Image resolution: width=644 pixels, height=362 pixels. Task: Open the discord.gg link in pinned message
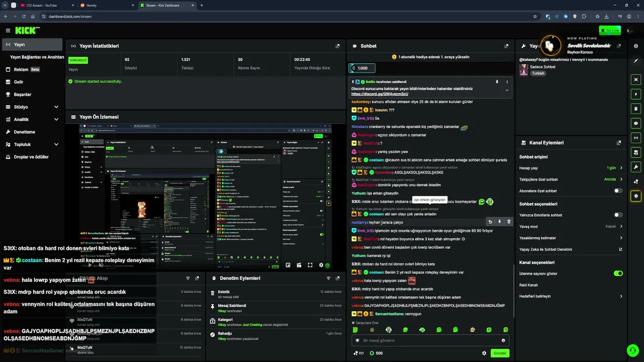pyautogui.click(x=380, y=94)
